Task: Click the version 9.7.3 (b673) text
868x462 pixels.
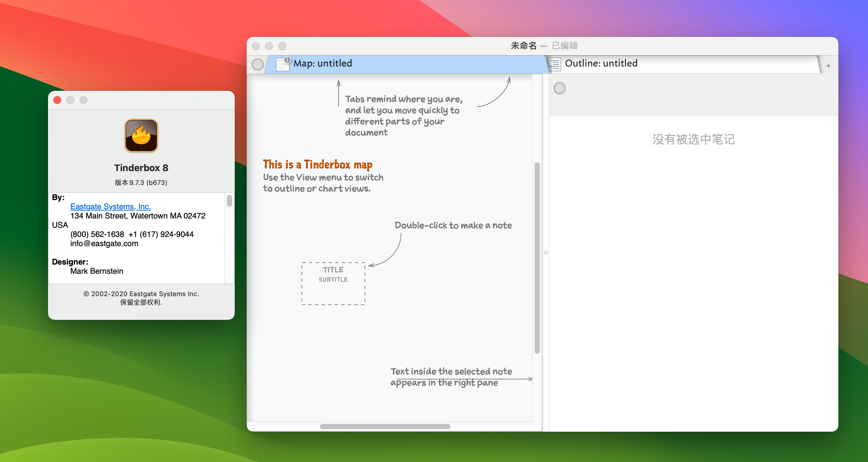Action: coord(141,182)
